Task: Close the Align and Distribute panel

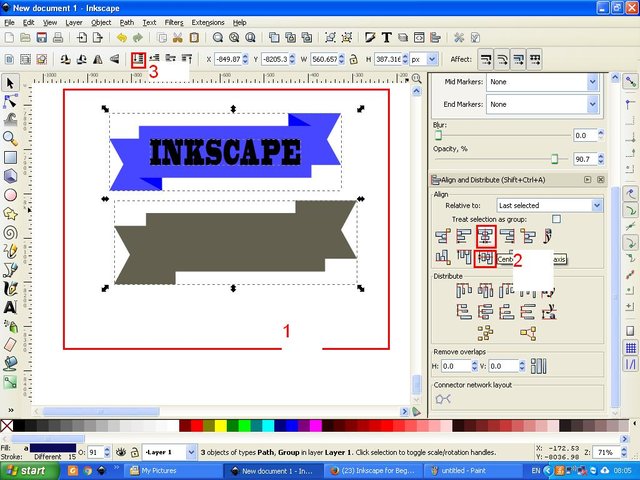Action: click(x=600, y=180)
